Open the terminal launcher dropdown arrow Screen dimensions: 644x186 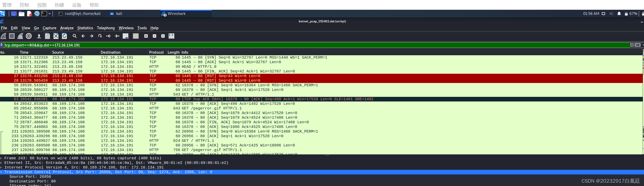(50, 14)
